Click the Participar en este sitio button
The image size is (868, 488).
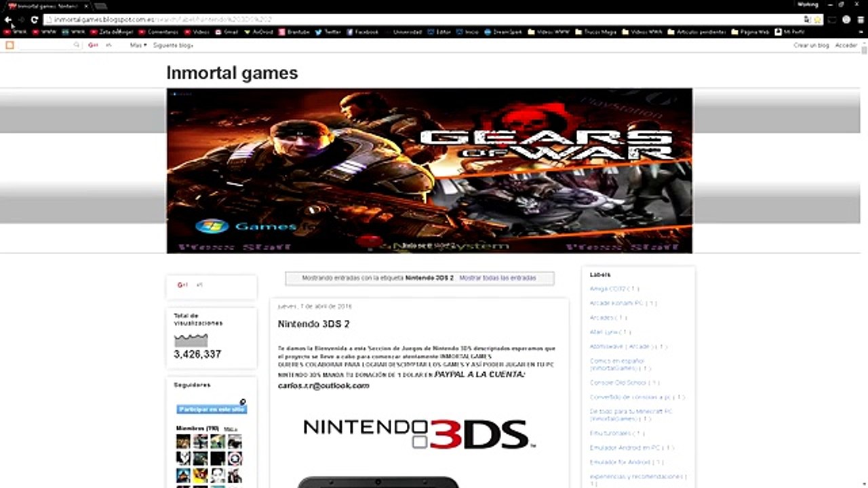coord(212,409)
